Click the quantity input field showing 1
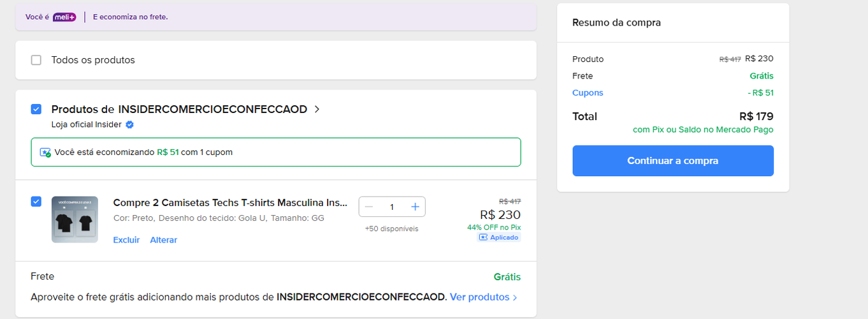 [392, 207]
